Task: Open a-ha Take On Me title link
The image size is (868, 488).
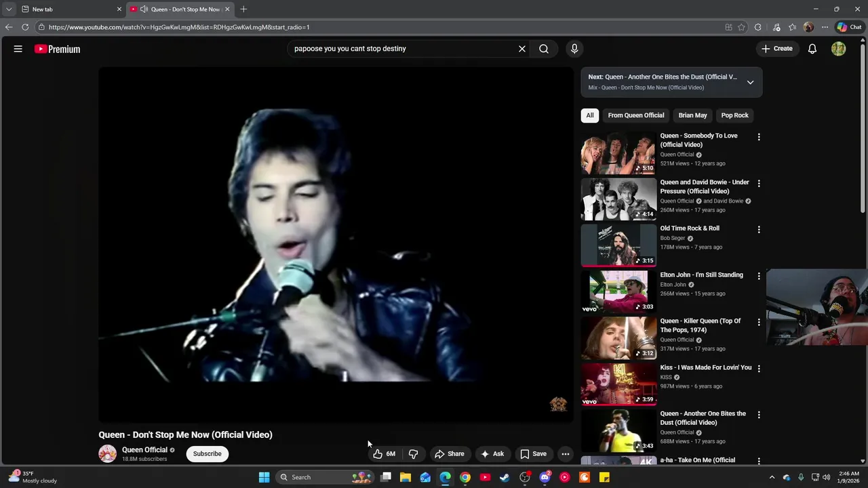Action: (698, 460)
